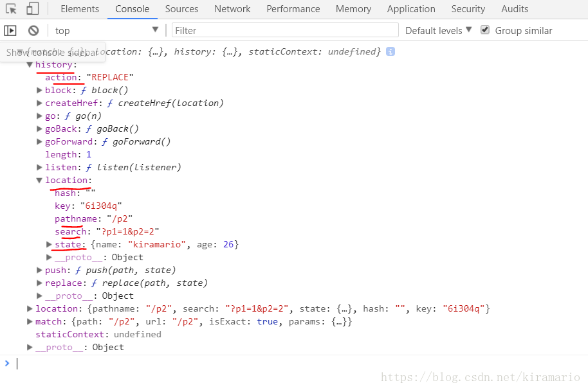The image size is (588, 390).
Task: Toggle the device toolbar icon
Action: [x=33, y=8]
